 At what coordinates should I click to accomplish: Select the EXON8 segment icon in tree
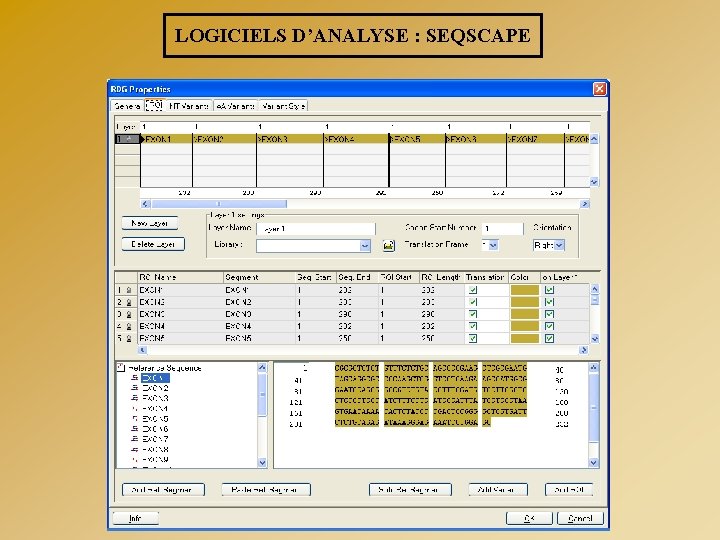(x=135, y=450)
